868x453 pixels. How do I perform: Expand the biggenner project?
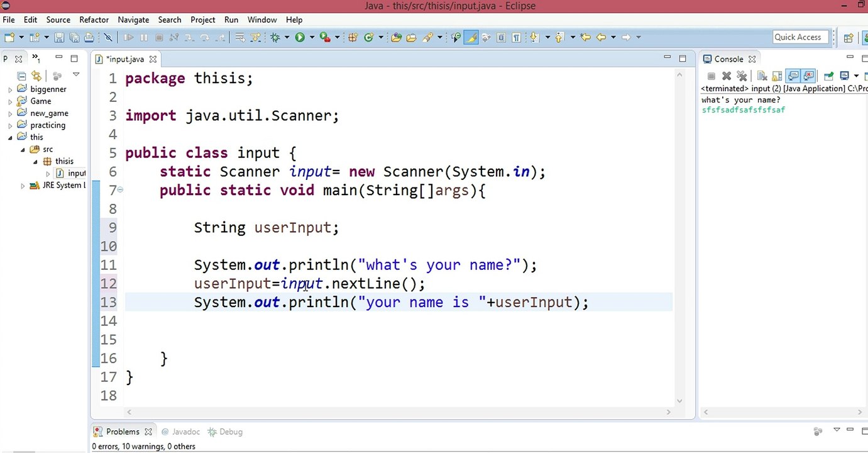click(10, 89)
